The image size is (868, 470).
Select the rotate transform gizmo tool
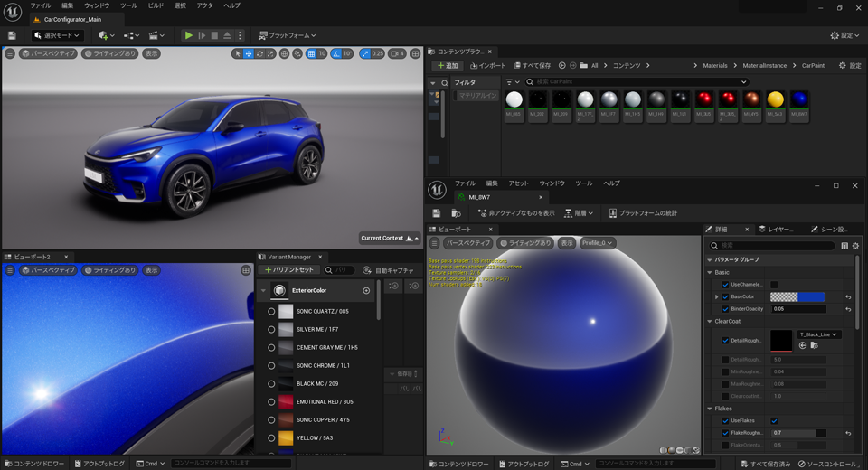pyautogui.click(x=260, y=54)
